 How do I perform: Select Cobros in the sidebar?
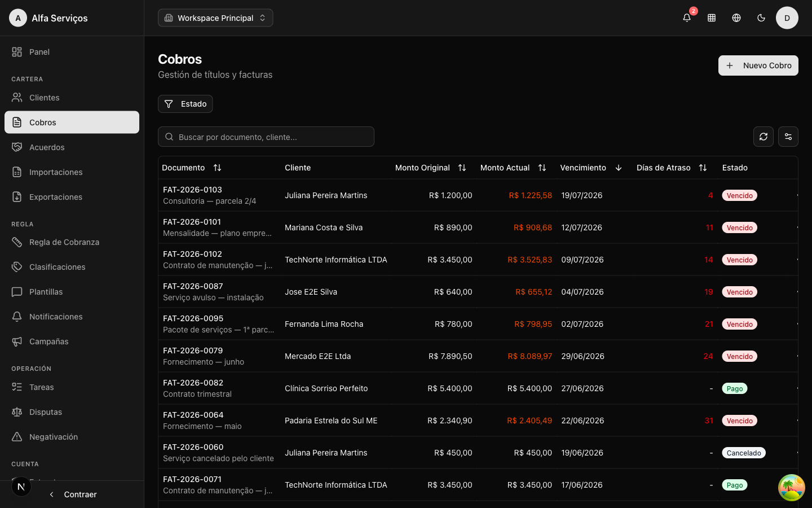pyautogui.click(x=72, y=122)
